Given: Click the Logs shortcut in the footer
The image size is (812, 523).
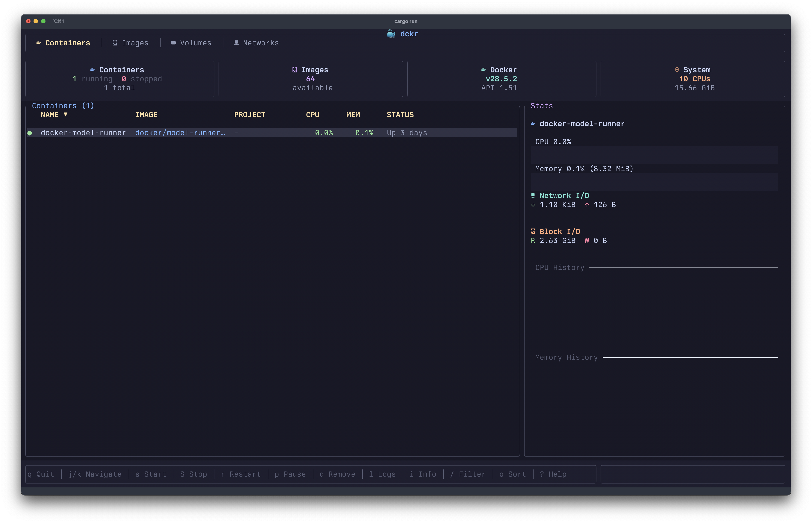Looking at the screenshot, I should pyautogui.click(x=382, y=474).
